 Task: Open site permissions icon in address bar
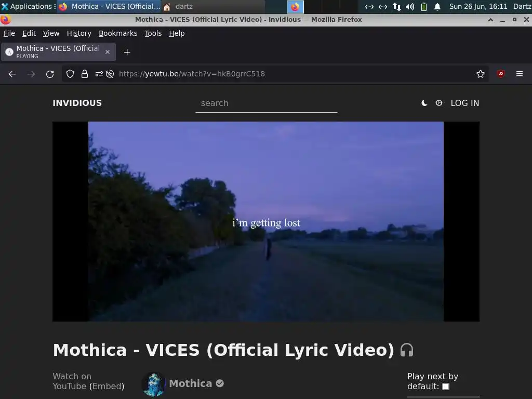tap(99, 74)
